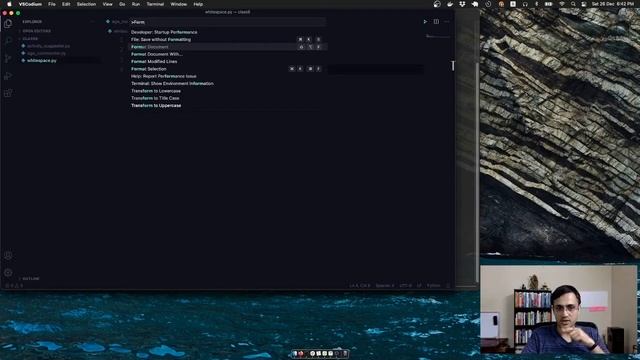Viewport: 640px width, 360px height.
Task: Select the highlighted Format Document command
Action: point(228,47)
